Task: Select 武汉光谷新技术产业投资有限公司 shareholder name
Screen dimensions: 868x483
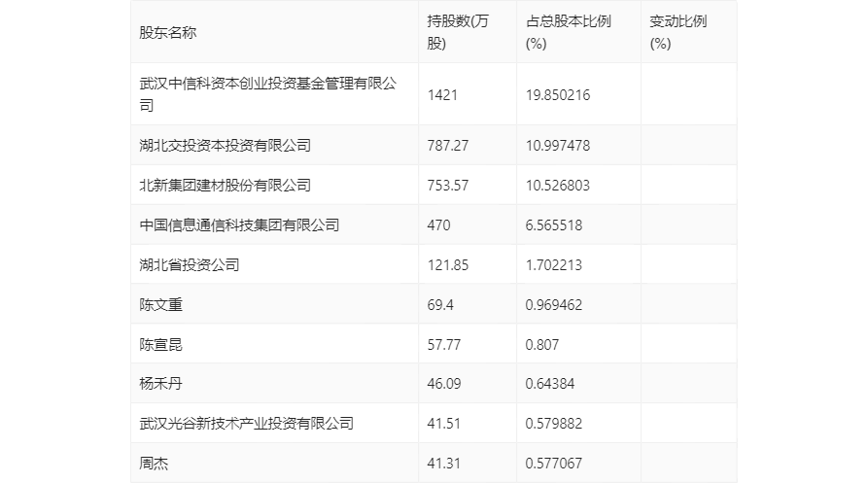Action: (246, 424)
